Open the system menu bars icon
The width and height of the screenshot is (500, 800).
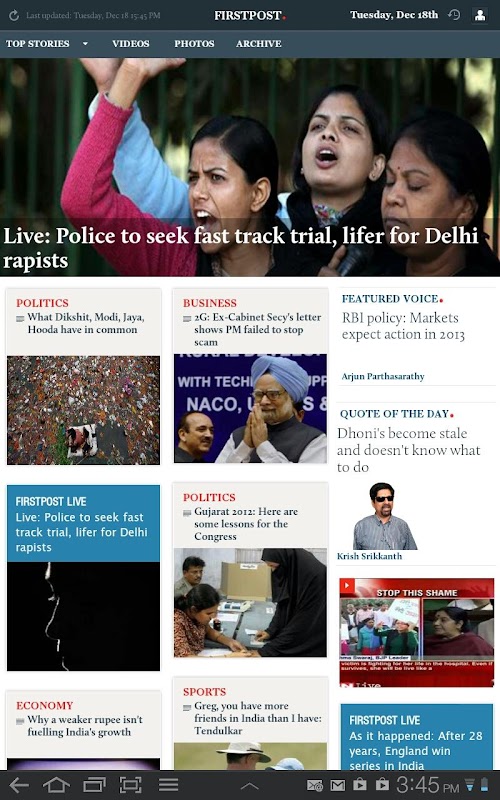pos(168,785)
